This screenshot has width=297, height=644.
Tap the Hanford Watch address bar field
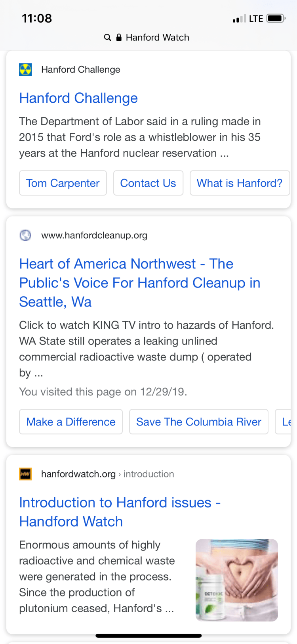tap(157, 38)
